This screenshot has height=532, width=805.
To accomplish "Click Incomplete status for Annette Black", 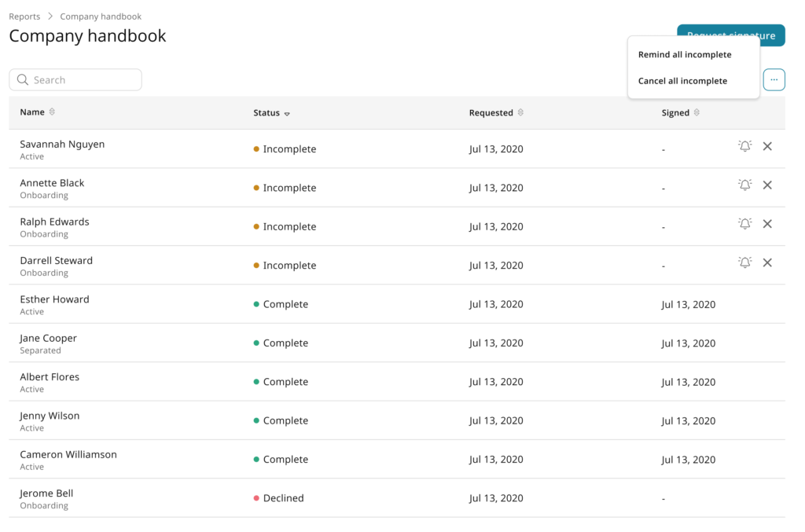I will (285, 188).
